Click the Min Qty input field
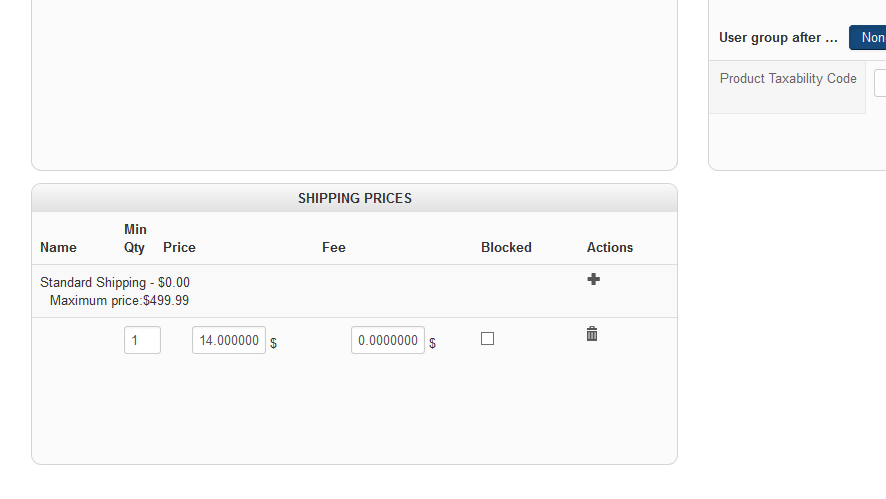886x499 pixels. pos(142,340)
